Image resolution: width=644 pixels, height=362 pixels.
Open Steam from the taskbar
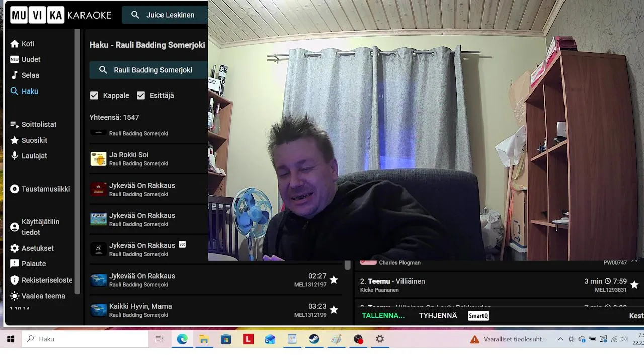click(314, 339)
